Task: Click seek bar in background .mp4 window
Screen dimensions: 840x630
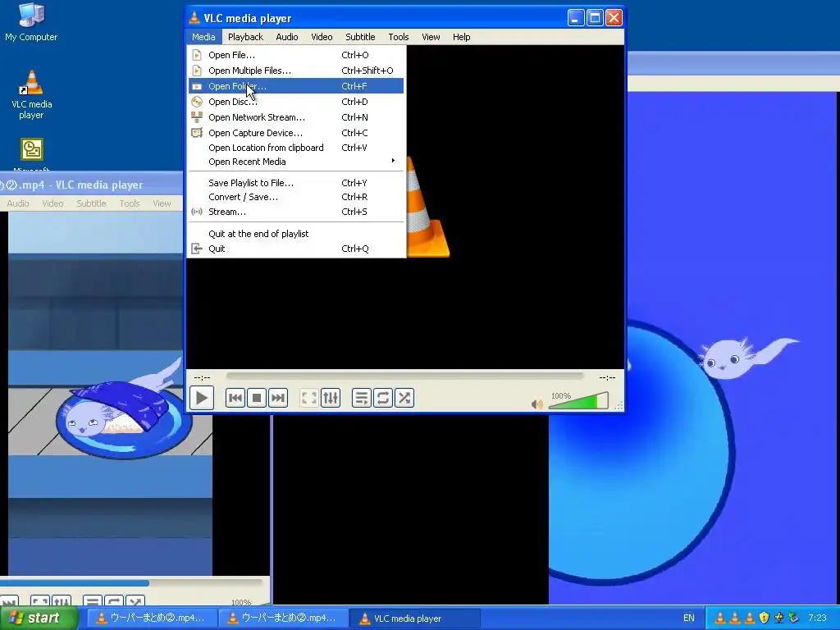Action: coord(131,583)
